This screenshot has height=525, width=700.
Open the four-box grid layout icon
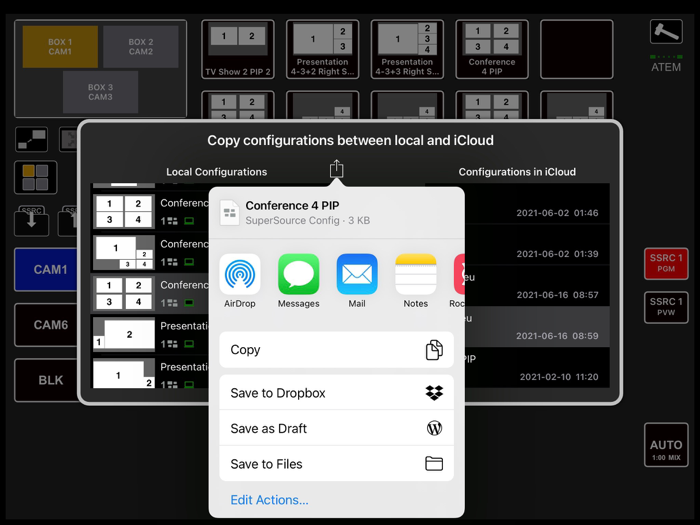(36, 177)
